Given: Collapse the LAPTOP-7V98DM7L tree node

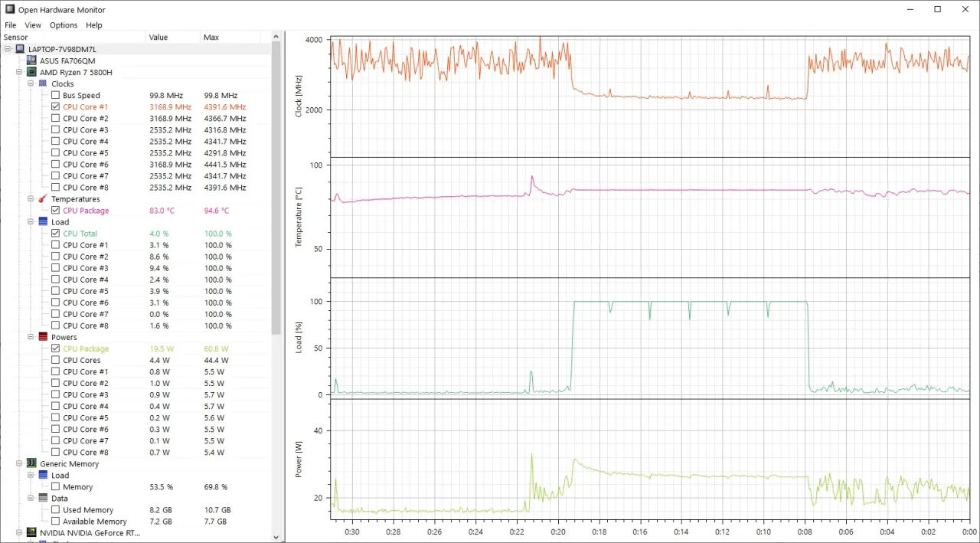Looking at the screenshot, I should pyautogui.click(x=8, y=49).
